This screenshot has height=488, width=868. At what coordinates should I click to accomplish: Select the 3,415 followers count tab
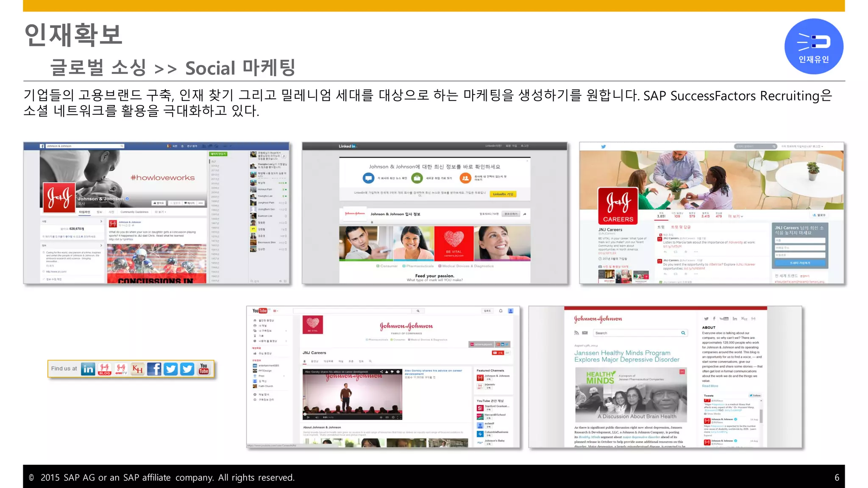tap(705, 215)
